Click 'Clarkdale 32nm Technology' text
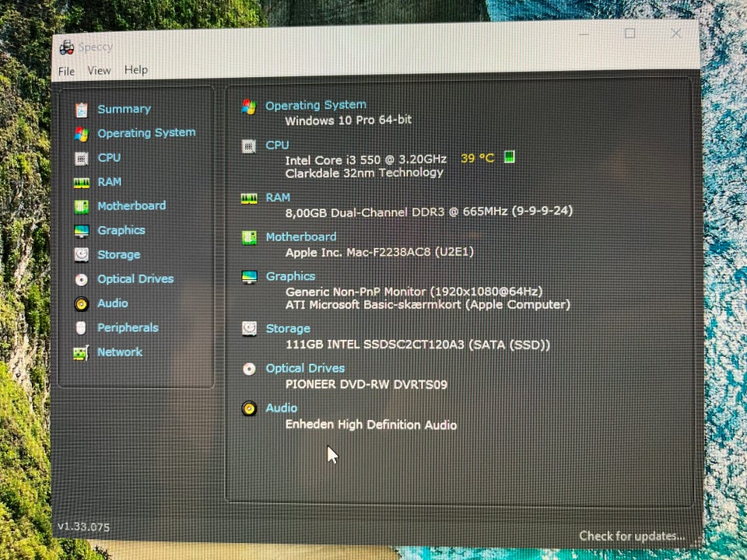 (364, 173)
